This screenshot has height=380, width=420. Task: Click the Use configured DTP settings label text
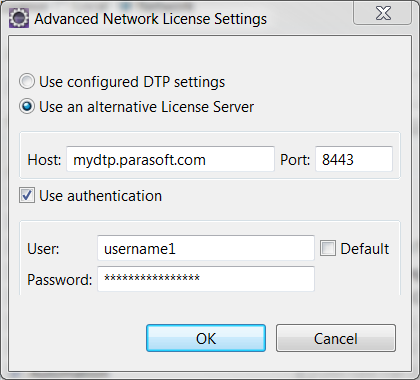click(132, 82)
